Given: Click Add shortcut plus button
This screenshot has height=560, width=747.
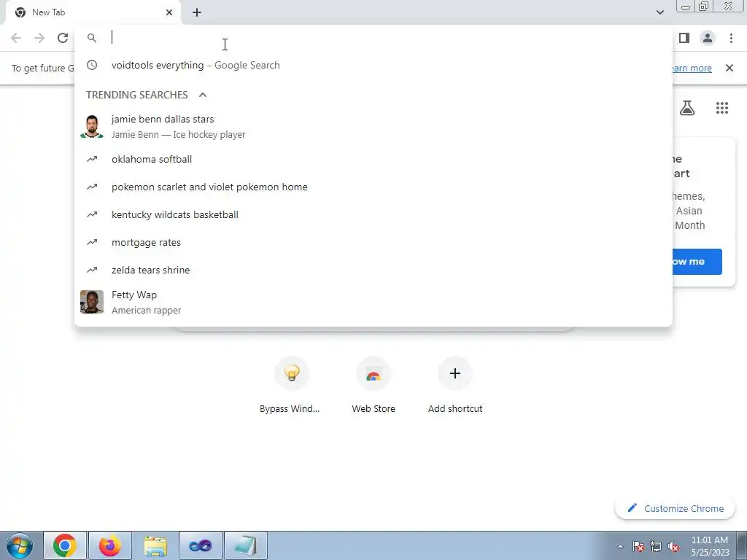Looking at the screenshot, I should (455, 373).
